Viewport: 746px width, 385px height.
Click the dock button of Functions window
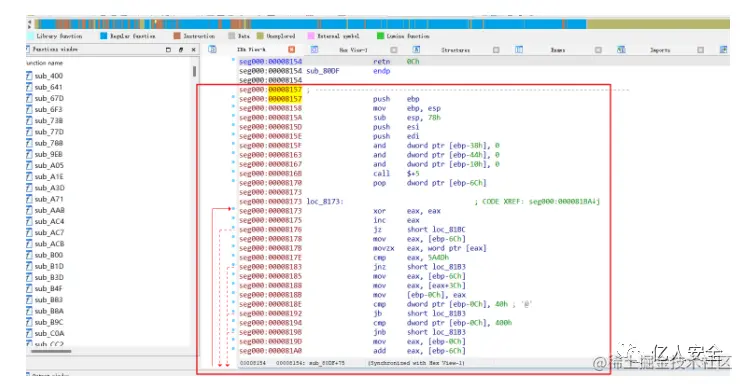coord(181,49)
